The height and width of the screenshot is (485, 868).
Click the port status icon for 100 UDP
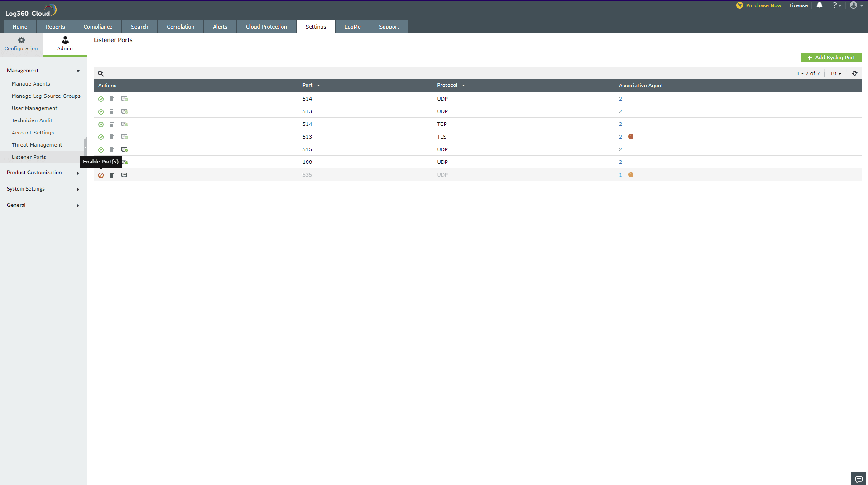pos(125,162)
